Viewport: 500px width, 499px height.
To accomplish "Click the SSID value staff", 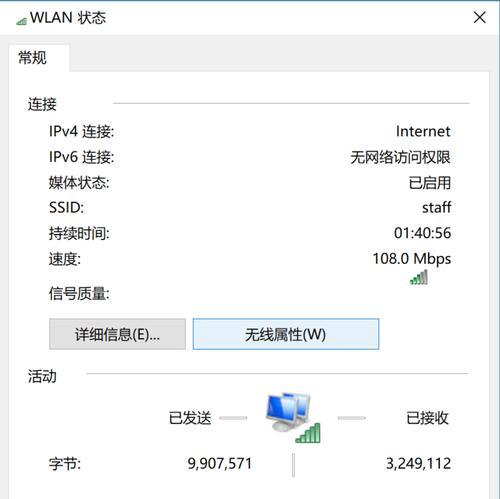I will 436,207.
